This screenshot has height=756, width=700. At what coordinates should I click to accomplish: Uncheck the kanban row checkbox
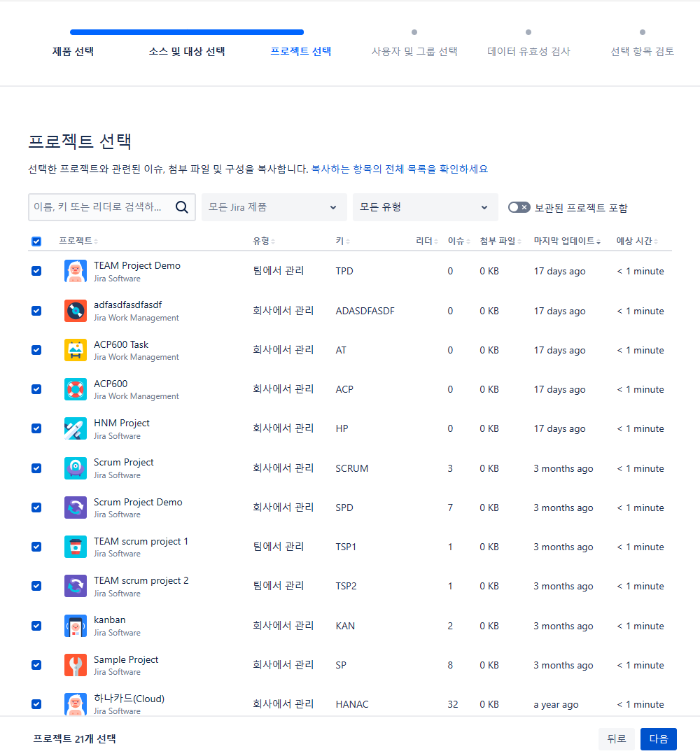(x=36, y=626)
